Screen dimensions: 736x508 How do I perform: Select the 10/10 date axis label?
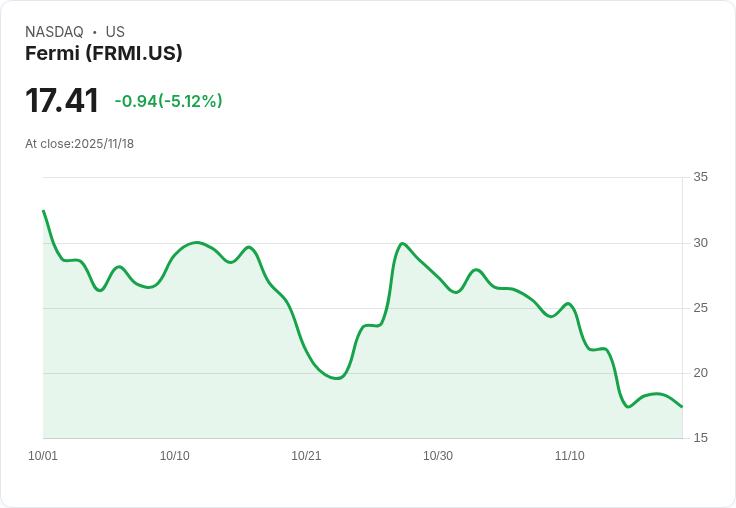coord(175,456)
